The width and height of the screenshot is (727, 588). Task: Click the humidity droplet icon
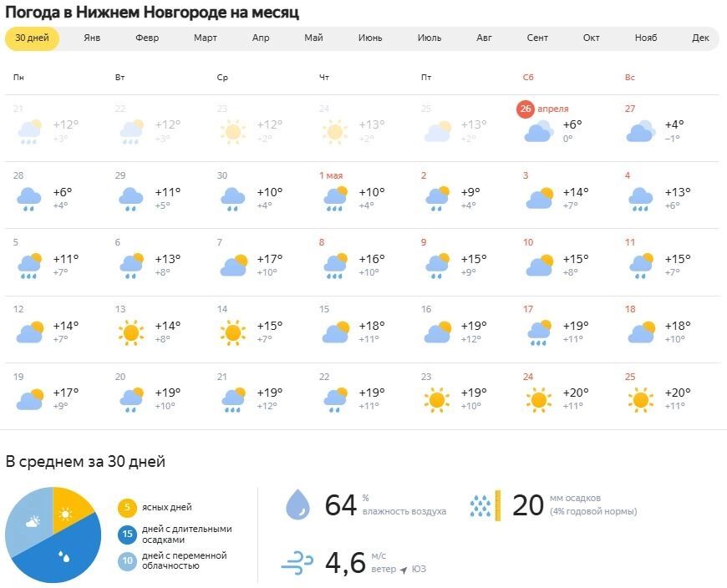click(297, 504)
